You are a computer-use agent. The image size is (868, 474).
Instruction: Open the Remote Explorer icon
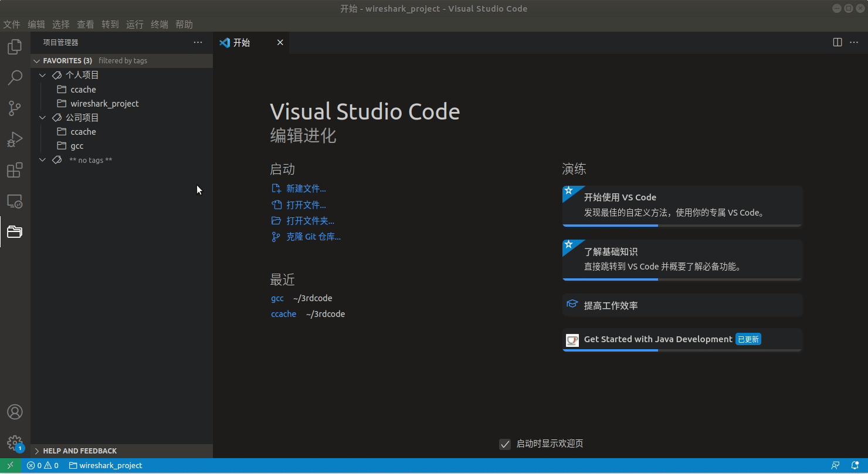tap(15, 202)
